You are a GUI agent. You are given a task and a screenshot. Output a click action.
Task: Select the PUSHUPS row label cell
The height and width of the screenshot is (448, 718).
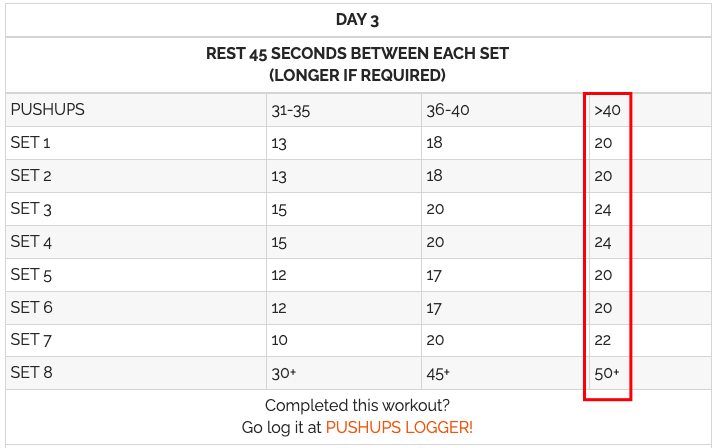pyautogui.click(x=47, y=110)
